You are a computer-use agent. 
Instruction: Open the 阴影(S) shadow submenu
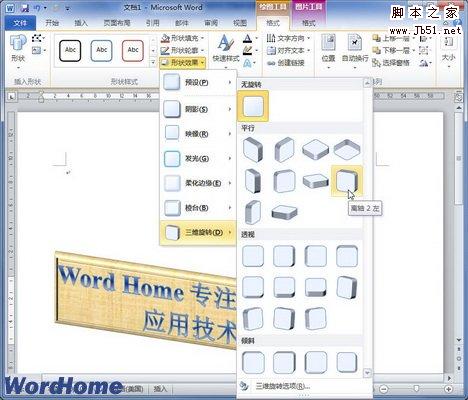(198, 109)
